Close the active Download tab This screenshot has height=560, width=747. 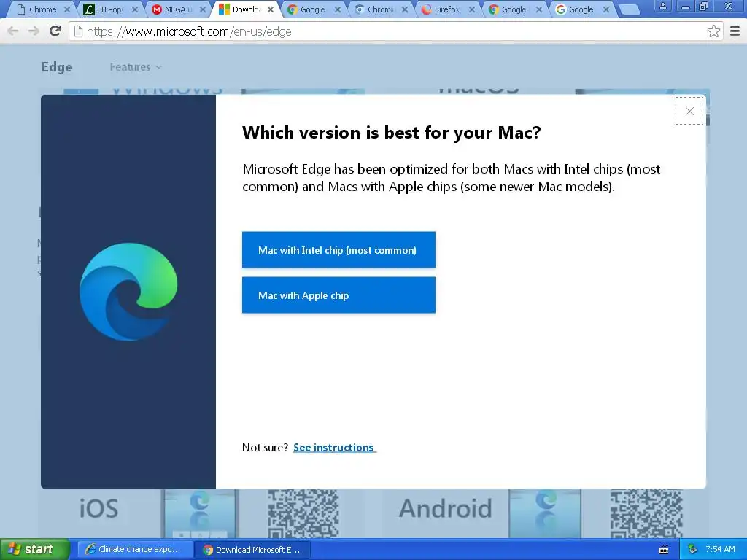[271, 9]
